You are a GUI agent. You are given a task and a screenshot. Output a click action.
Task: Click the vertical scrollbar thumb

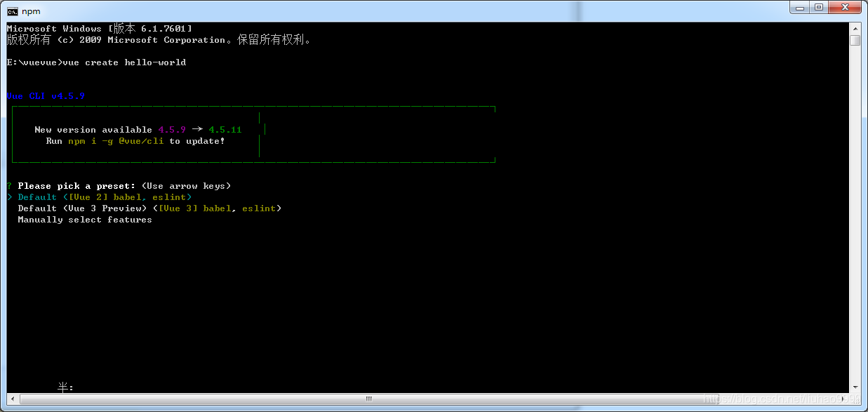coord(855,40)
